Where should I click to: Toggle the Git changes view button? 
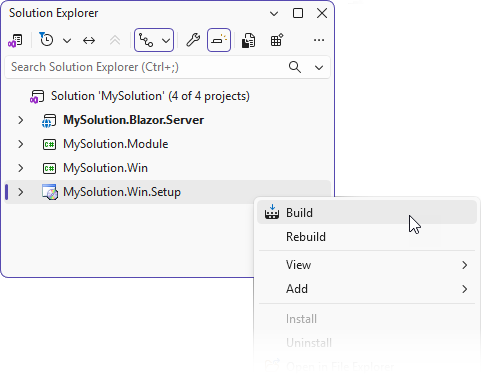(x=146, y=40)
